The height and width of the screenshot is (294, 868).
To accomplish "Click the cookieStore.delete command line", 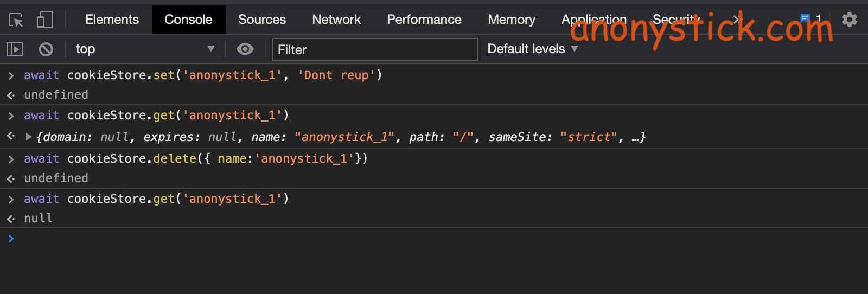I will [195, 158].
